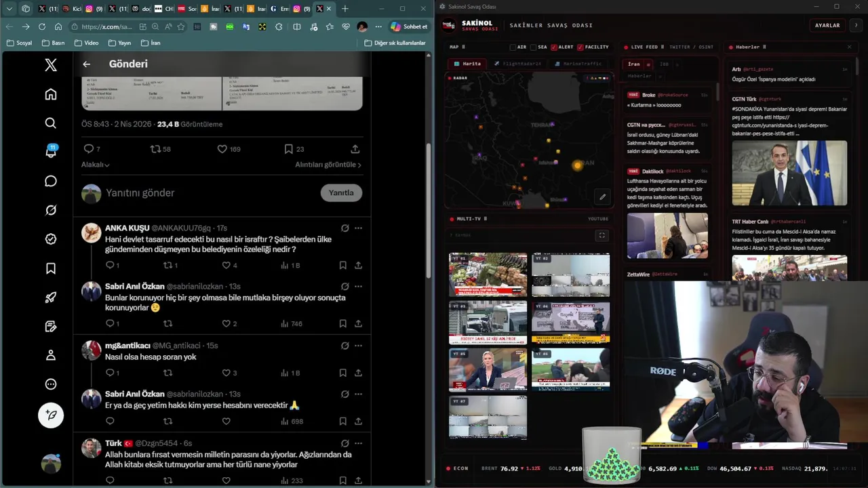The image size is (868, 488).
Task: Open tab list chevron in browser
Action: 9,9
